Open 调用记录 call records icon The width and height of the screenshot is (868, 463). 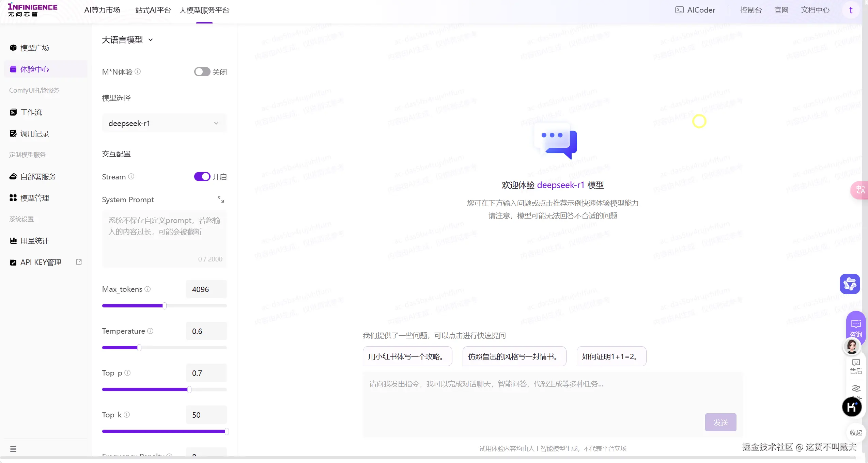(13, 133)
